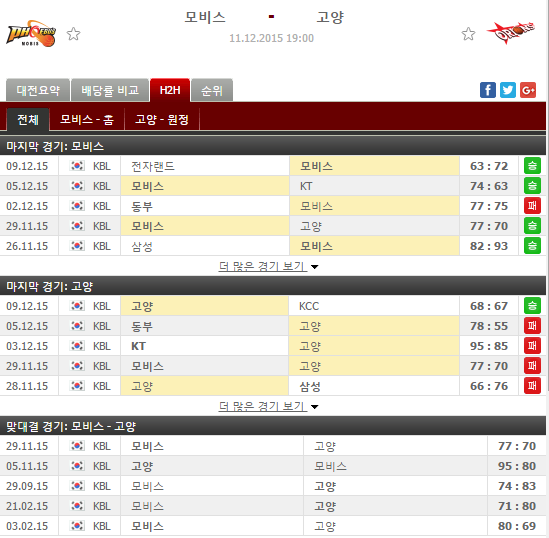Switch to 배당률 비교 tab
Viewport: 549px width, 538px height.
click(110, 90)
